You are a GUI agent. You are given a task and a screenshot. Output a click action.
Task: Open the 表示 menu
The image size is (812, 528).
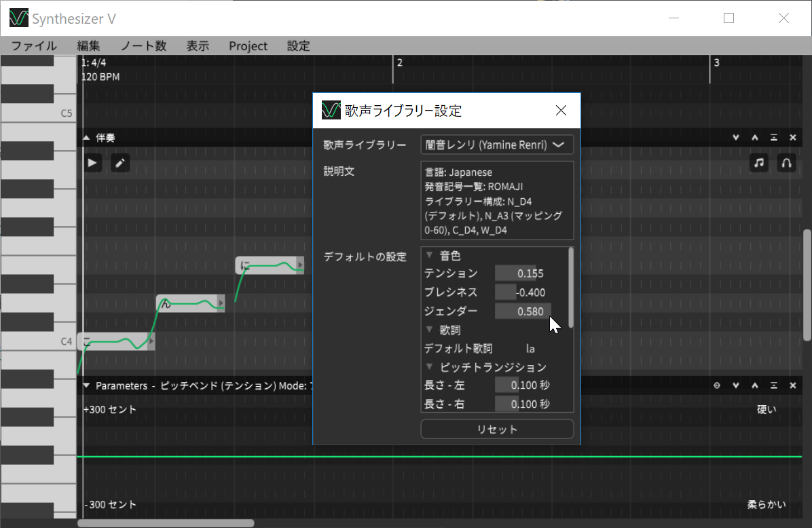(x=198, y=46)
